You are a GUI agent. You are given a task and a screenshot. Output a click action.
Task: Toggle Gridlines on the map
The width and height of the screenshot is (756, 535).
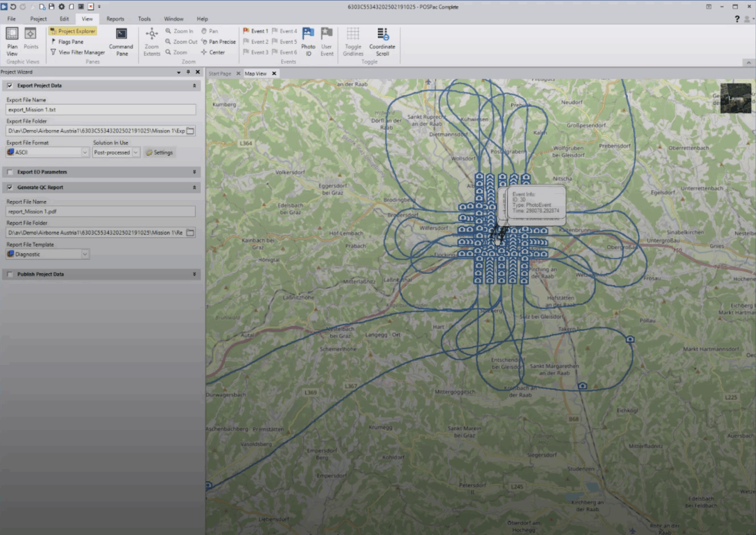pos(352,42)
